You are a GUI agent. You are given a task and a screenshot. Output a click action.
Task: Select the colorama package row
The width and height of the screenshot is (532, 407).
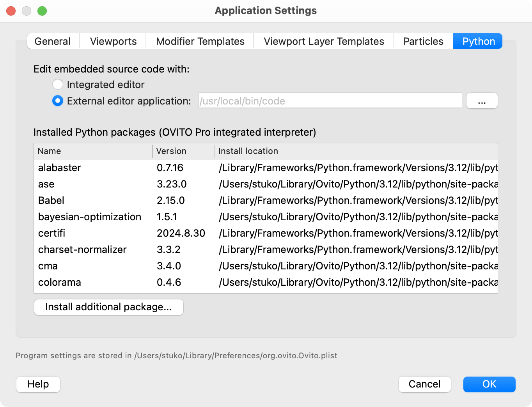pos(60,282)
